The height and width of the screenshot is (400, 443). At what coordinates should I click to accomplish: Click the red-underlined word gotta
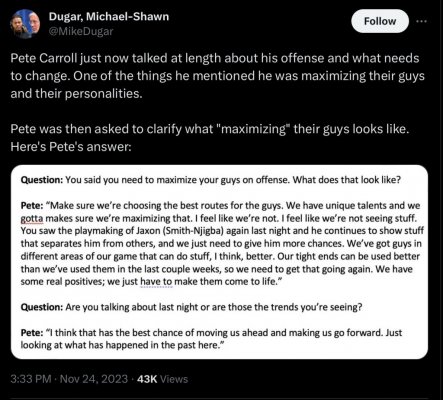[32, 219]
